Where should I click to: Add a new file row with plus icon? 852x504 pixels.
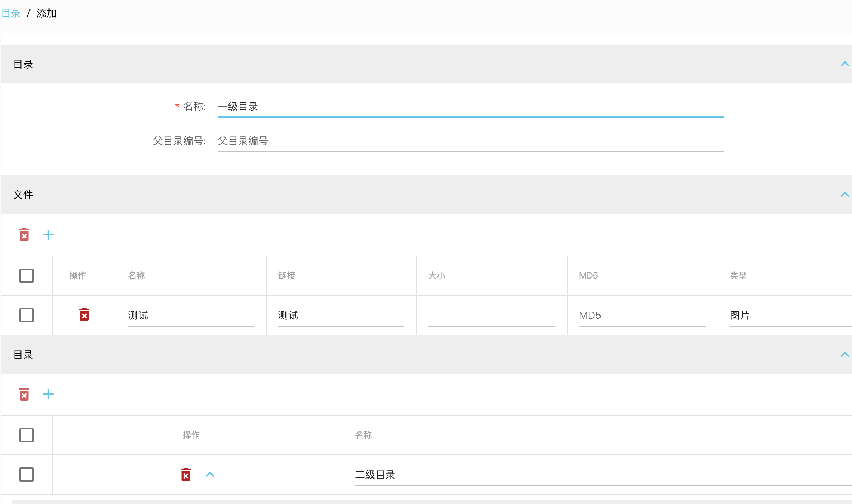point(48,235)
